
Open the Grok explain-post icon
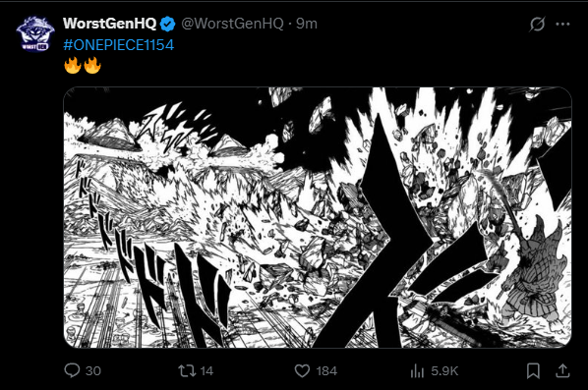point(537,24)
